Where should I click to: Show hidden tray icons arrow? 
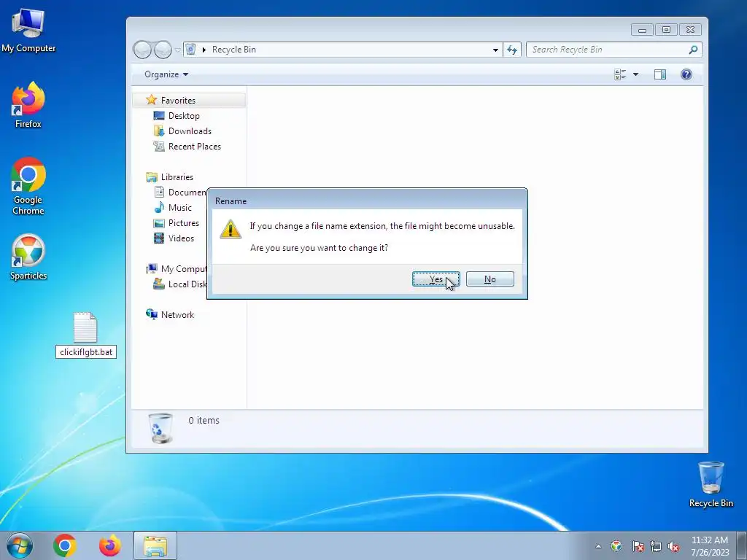tap(598, 546)
